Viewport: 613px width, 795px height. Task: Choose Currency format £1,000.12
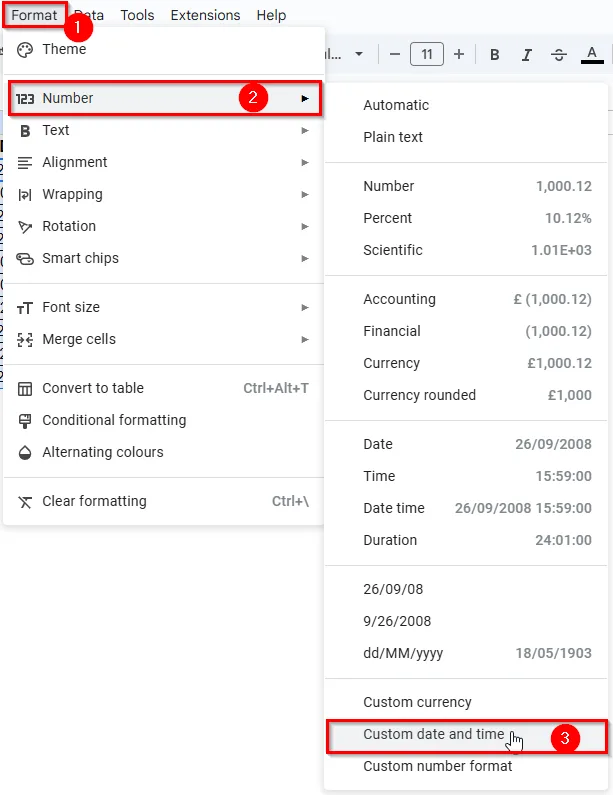coord(466,364)
